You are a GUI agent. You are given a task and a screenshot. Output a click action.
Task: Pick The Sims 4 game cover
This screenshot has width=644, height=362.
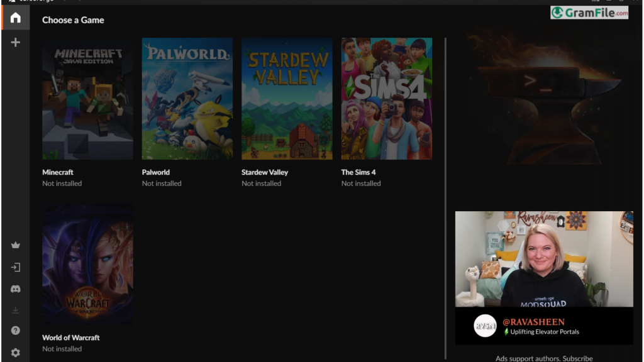point(387,99)
